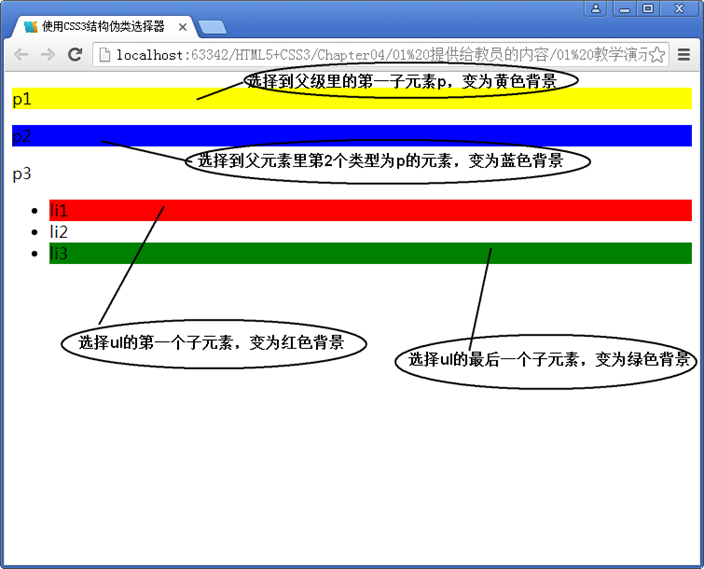Open the Chrome hamburger menu

684,55
